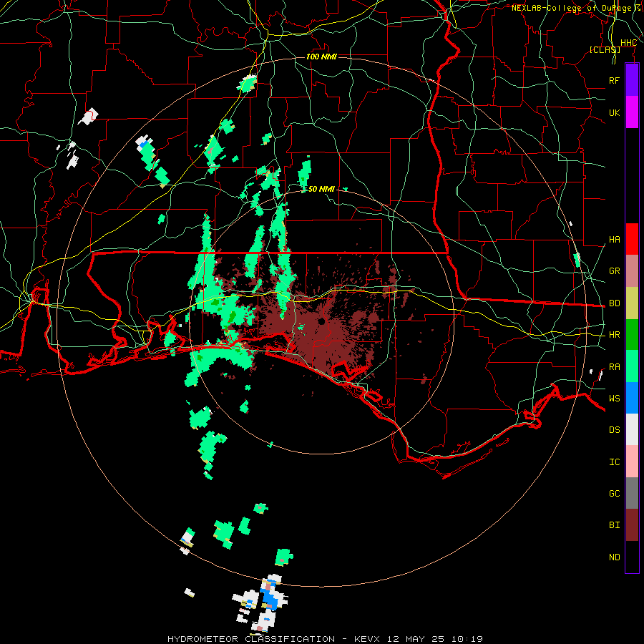This screenshot has width=644, height=644.
Task: Click the HA legend label
Action: tap(614, 239)
